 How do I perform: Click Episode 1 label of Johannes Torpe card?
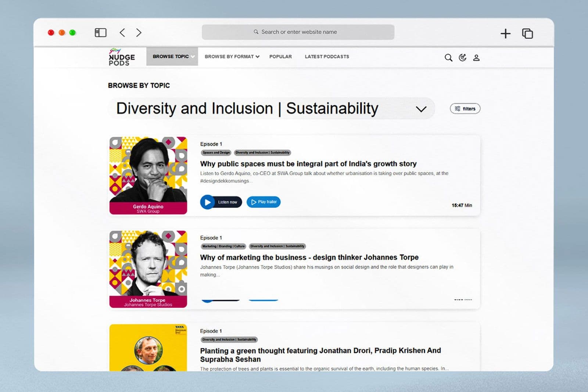211,238
